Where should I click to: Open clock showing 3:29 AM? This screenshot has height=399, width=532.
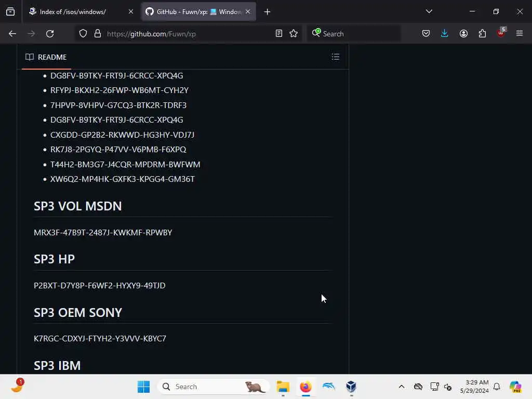[474, 387]
